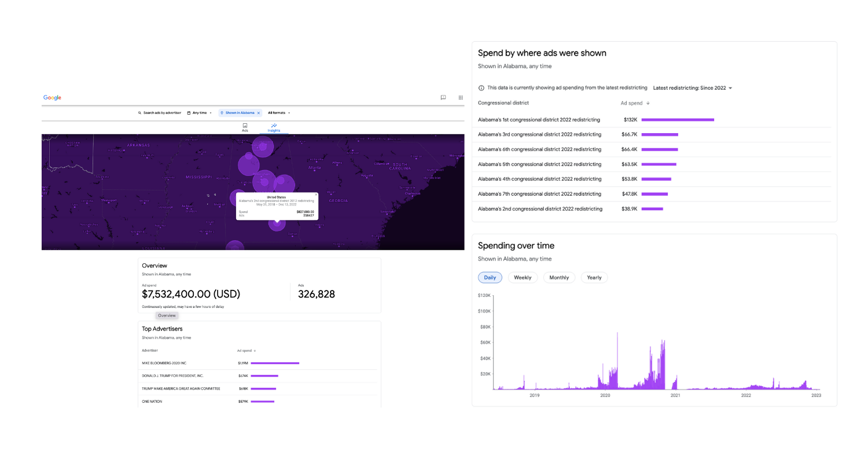Click the northernmost Alabama map bubble
The height and width of the screenshot is (463, 868).
(263, 146)
